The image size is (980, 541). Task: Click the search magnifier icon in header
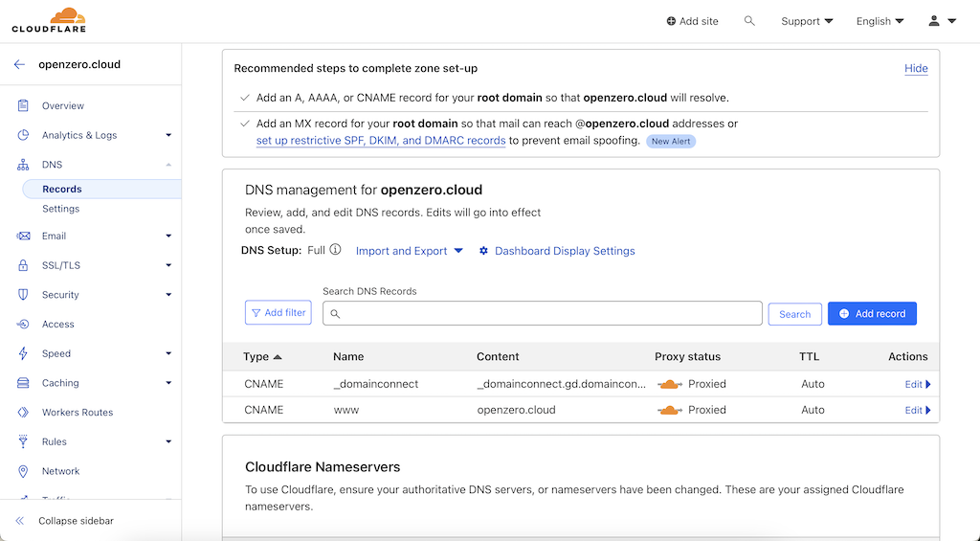[x=749, y=21]
